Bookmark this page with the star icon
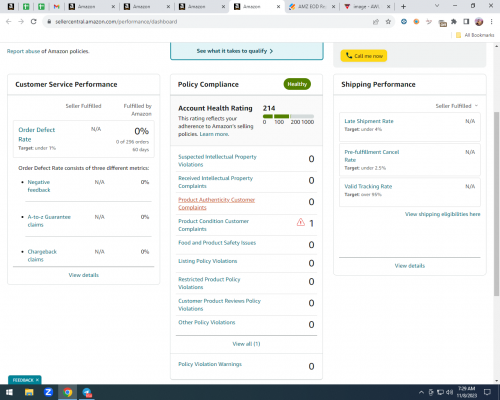500x400 pixels. tap(388, 22)
